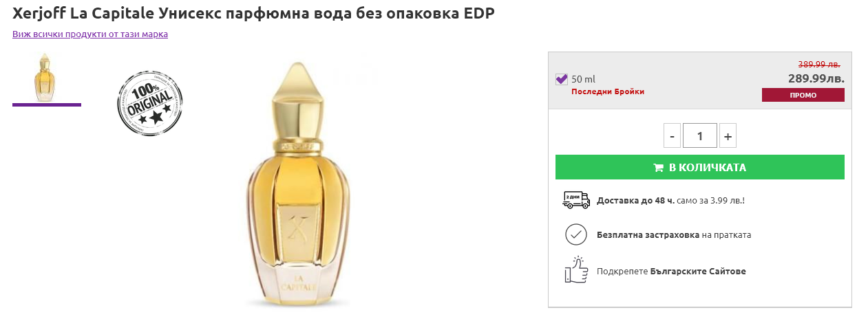Click the 100% Original stamp badge
The image size is (868, 319).
149,105
